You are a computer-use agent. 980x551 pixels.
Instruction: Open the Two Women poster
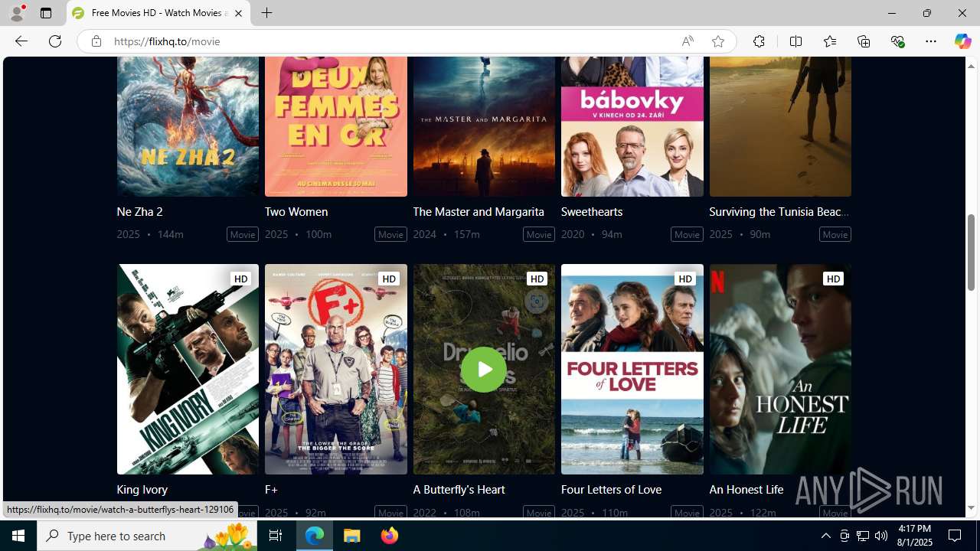[336, 126]
